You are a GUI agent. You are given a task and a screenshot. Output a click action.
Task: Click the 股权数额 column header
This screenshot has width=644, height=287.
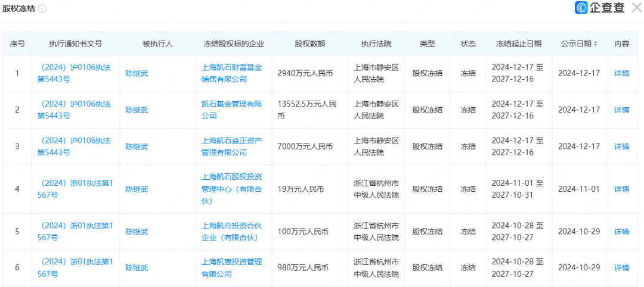[309, 44]
